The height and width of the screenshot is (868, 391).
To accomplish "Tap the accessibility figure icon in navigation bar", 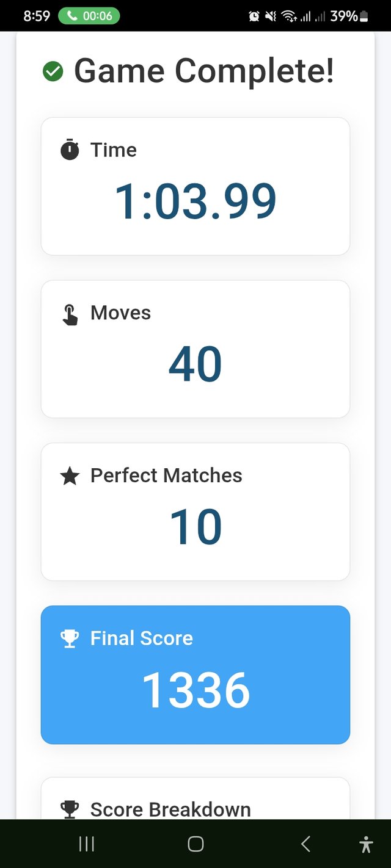I will (366, 844).
